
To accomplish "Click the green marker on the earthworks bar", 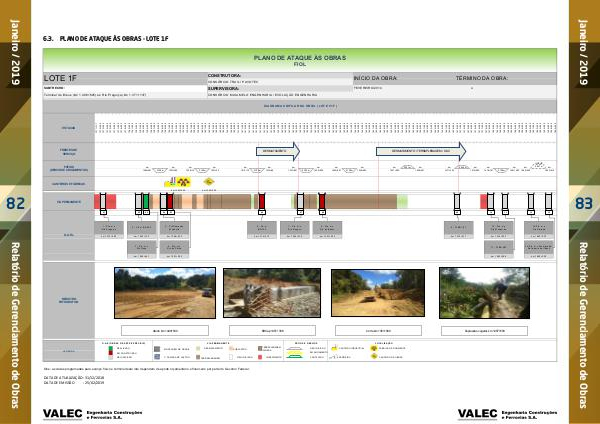I will click(x=146, y=202).
